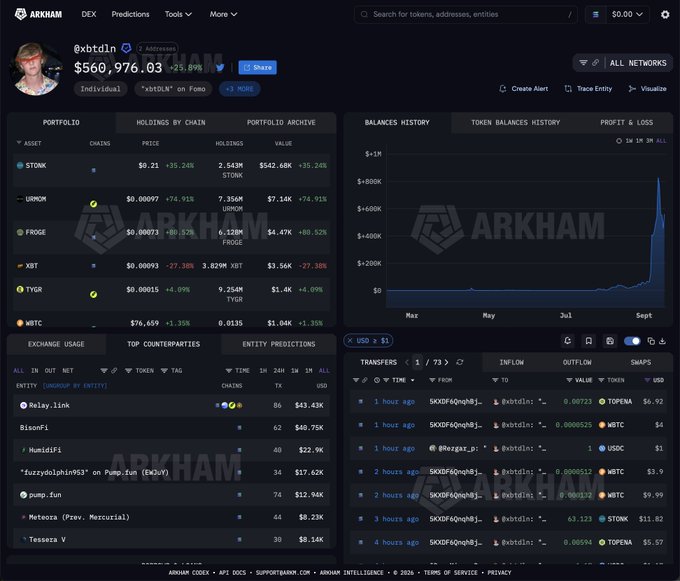Switch to Entity Predictions tab
Viewport: 680px width, 581px height.
pos(279,344)
